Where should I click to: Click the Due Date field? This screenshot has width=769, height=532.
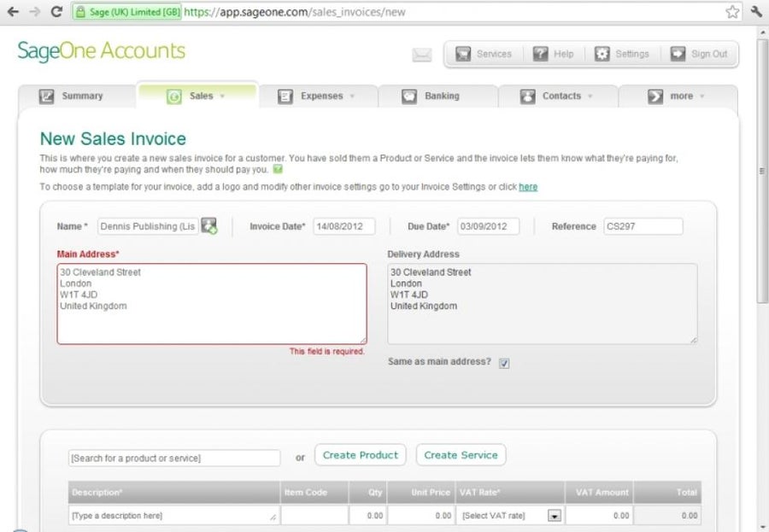(x=489, y=226)
